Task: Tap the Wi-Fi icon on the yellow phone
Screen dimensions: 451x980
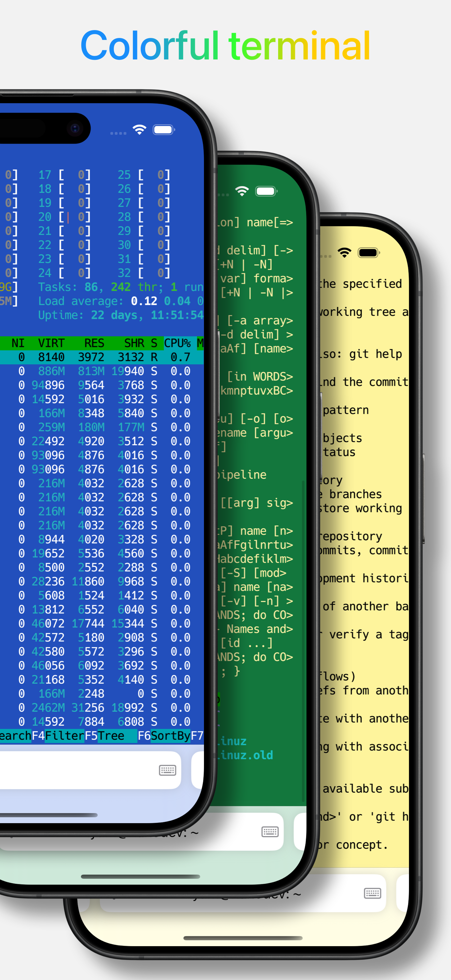Action: 344,253
